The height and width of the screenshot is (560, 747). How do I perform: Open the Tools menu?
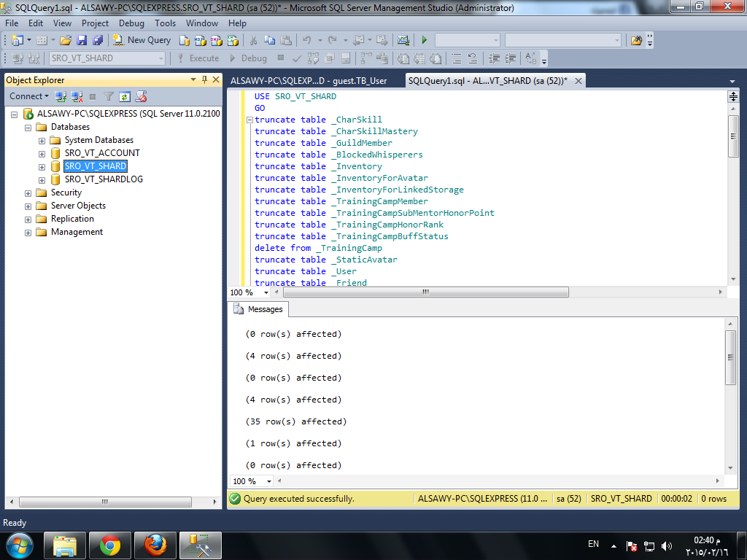[x=165, y=23]
